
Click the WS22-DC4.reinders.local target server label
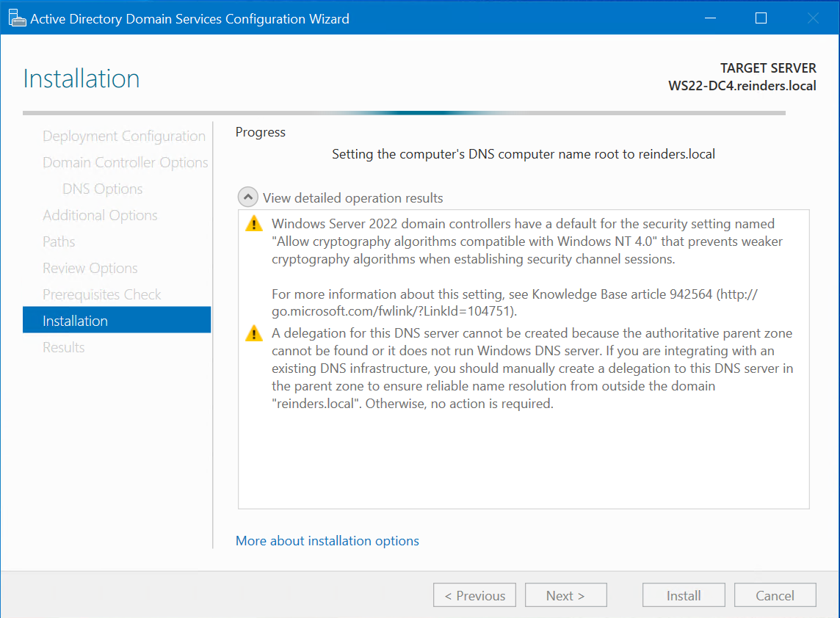(742, 85)
